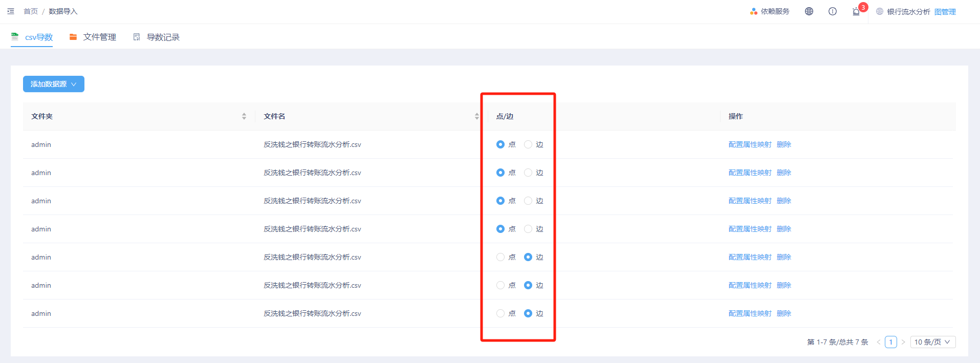Click the globe icon beside 银行流水分析
Image resolution: width=980 pixels, height=363 pixels.
coord(879,11)
